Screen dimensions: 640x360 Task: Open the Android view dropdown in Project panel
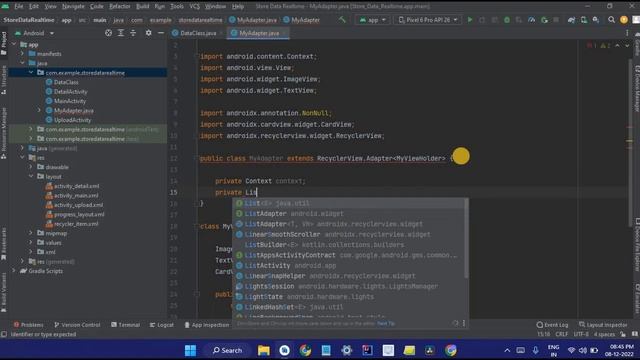[34, 33]
